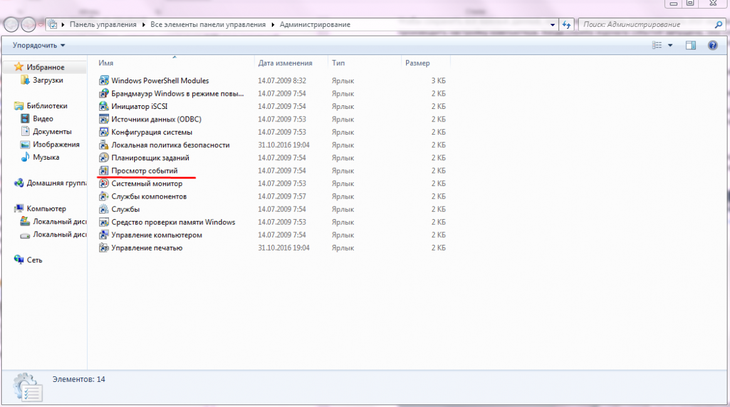Click the Службы gear icon
Viewport: 730px width, 407px height.
pos(104,209)
